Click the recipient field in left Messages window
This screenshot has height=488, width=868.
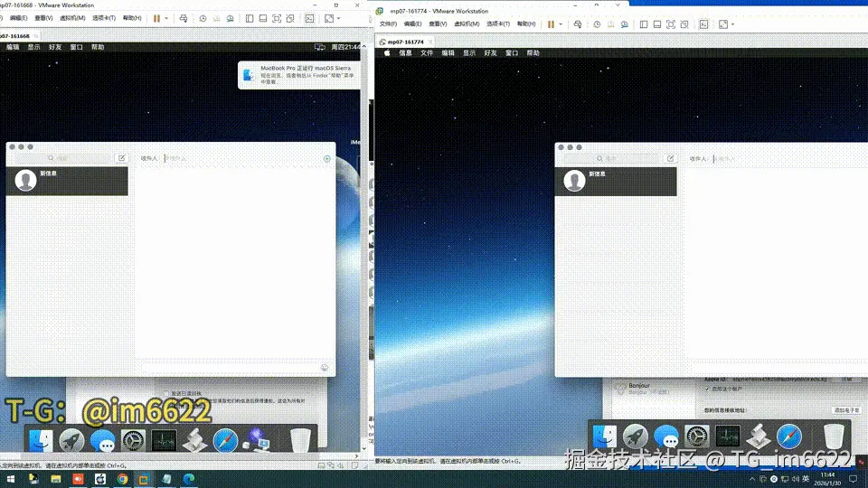coord(241,158)
